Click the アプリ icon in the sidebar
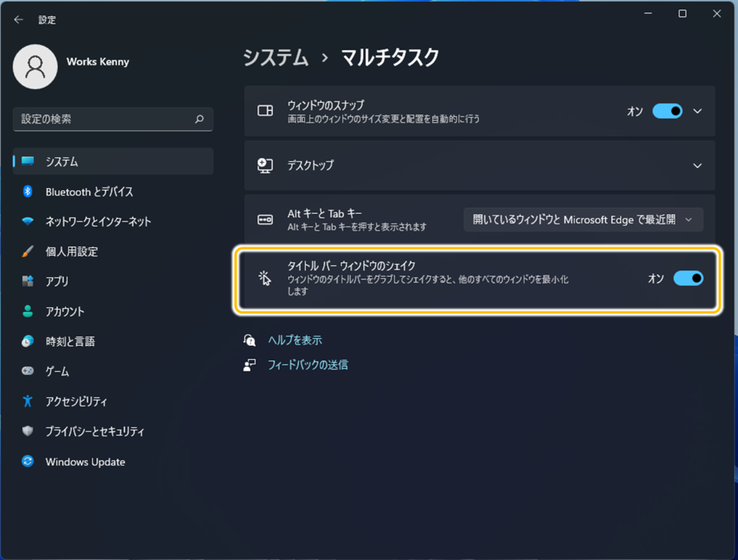This screenshot has height=560, width=738. pyautogui.click(x=28, y=281)
